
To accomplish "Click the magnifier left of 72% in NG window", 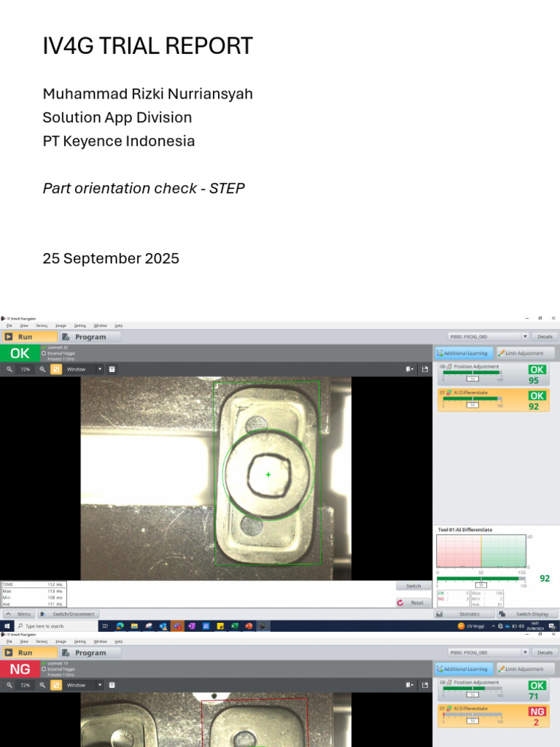I will [9, 685].
